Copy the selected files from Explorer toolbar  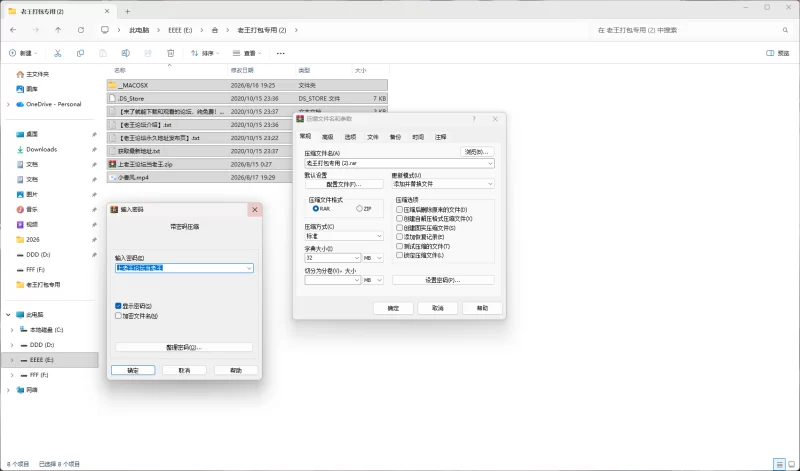(80, 53)
